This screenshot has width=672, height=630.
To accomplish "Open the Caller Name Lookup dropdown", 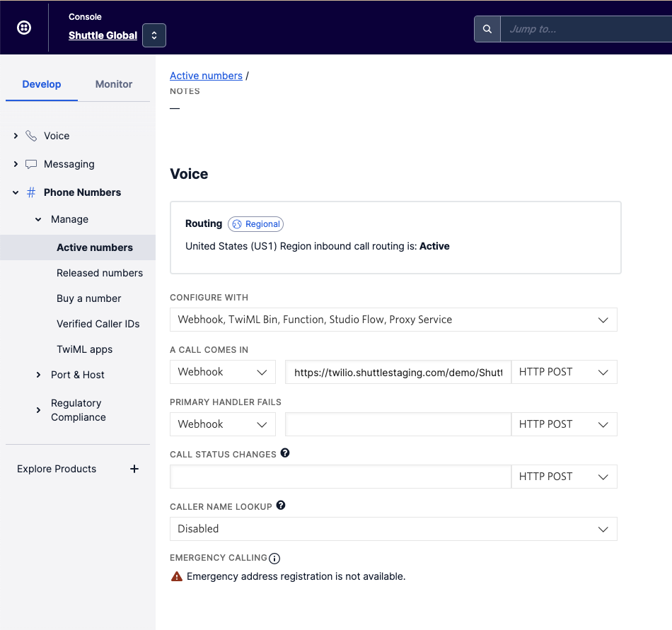I will click(393, 529).
